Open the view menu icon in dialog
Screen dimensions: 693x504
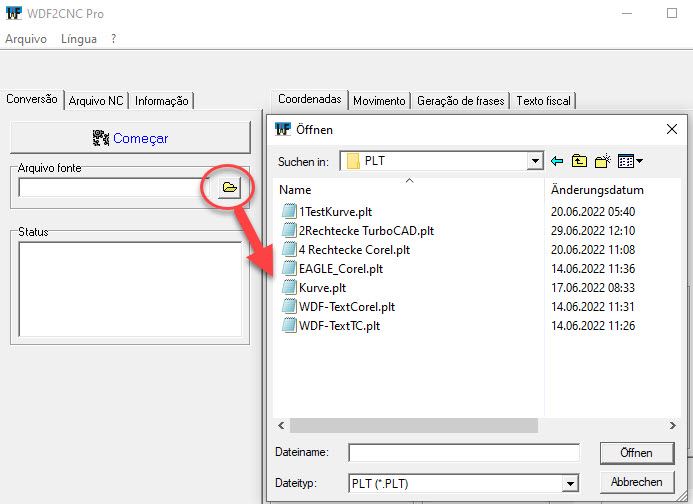pos(625,161)
